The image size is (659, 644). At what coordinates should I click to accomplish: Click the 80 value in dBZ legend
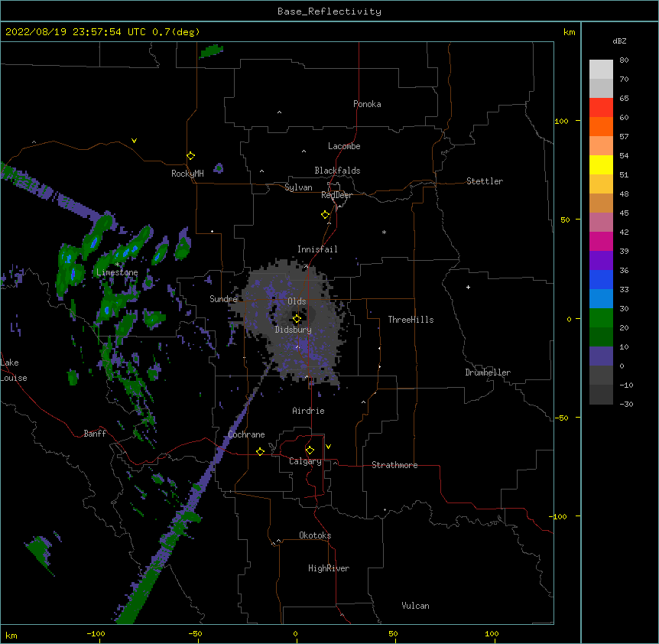624,60
